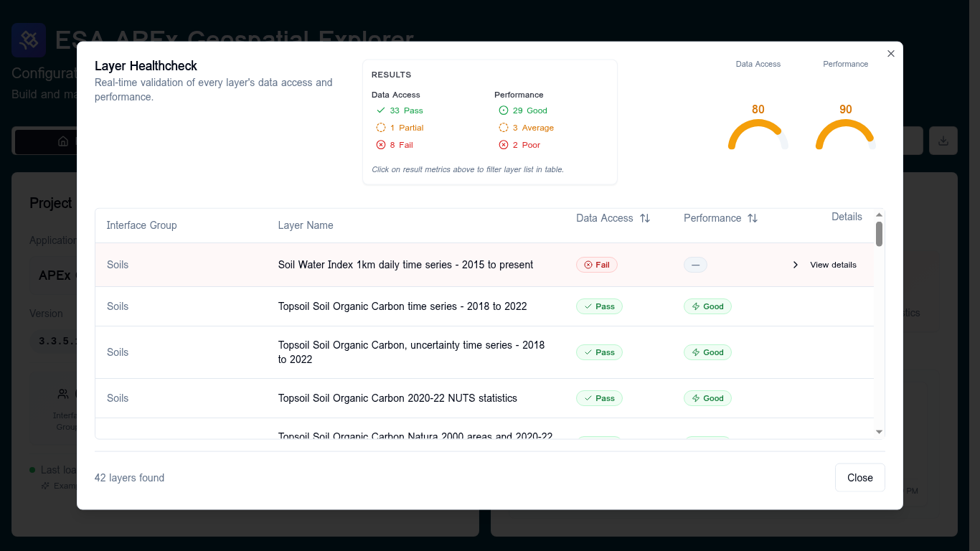This screenshot has height=551, width=980.
Task: Click the Layer Name column header
Action: [306, 225]
